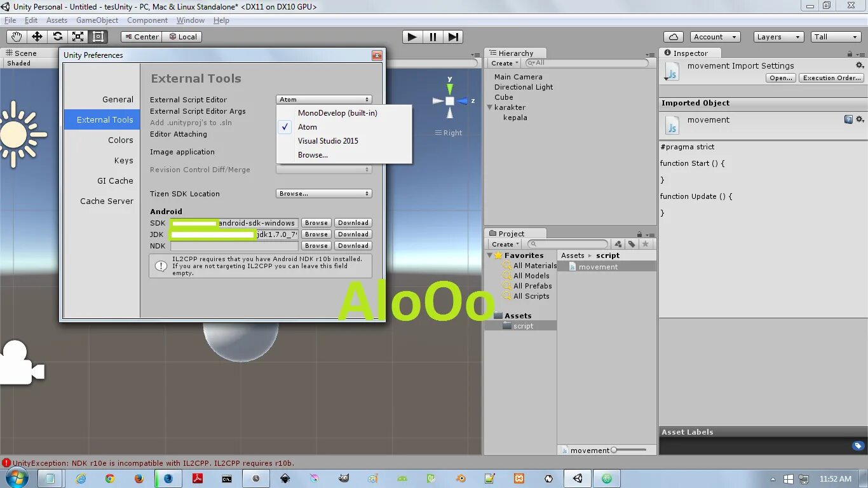The height and width of the screenshot is (488, 868).
Task: Toggle Local handle rotation button
Action: pos(182,37)
